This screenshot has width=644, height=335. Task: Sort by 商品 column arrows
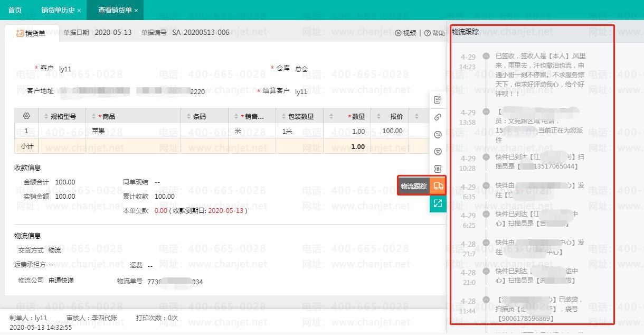click(x=92, y=116)
